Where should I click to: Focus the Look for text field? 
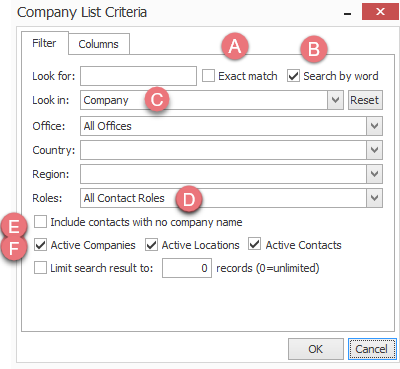pos(138,76)
